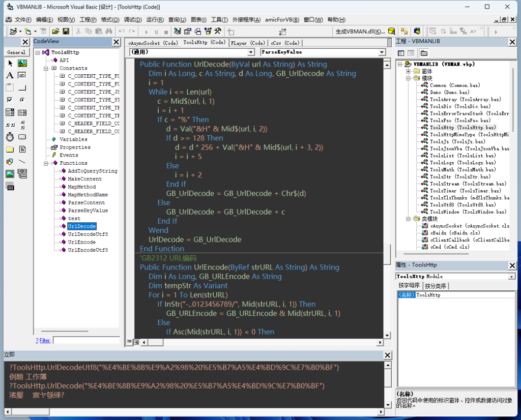The image size is (521, 420).
Task: Select the Shape control tool
Action: (x=10, y=161)
